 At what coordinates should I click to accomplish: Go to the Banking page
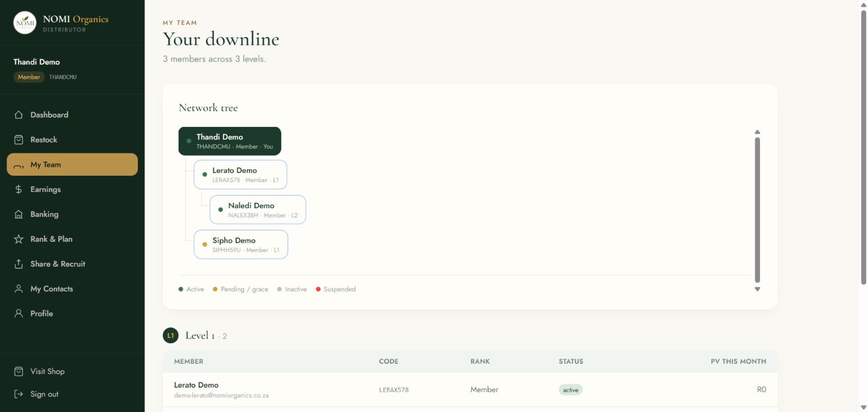(x=72, y=214)
